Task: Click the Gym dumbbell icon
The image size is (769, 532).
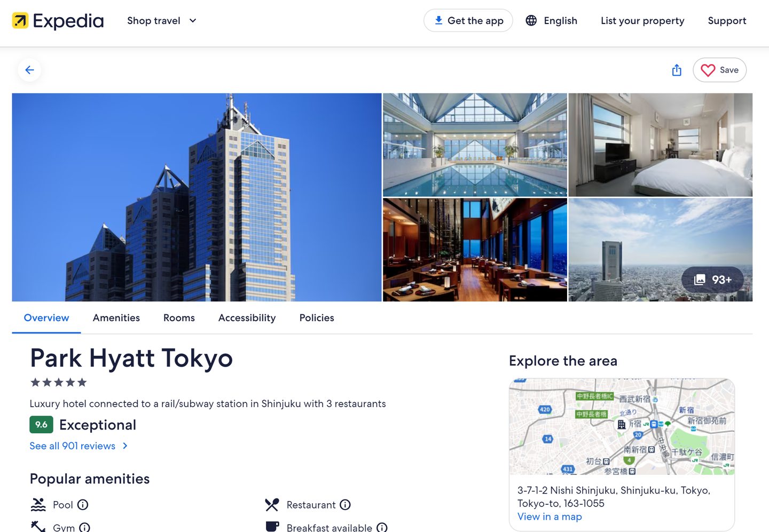Action: click(38, 527)
